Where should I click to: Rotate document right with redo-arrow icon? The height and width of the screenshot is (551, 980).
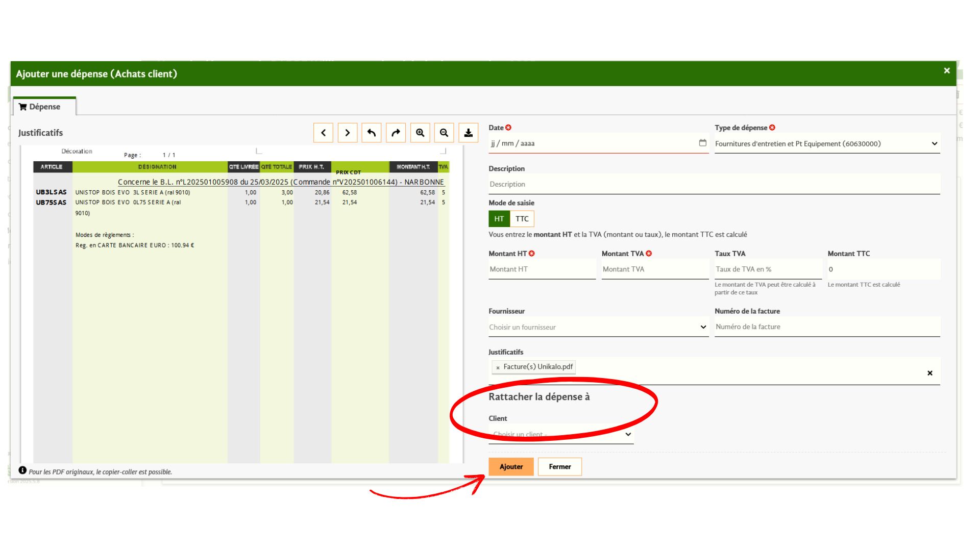pyautogui.click(x=396, y=133)
